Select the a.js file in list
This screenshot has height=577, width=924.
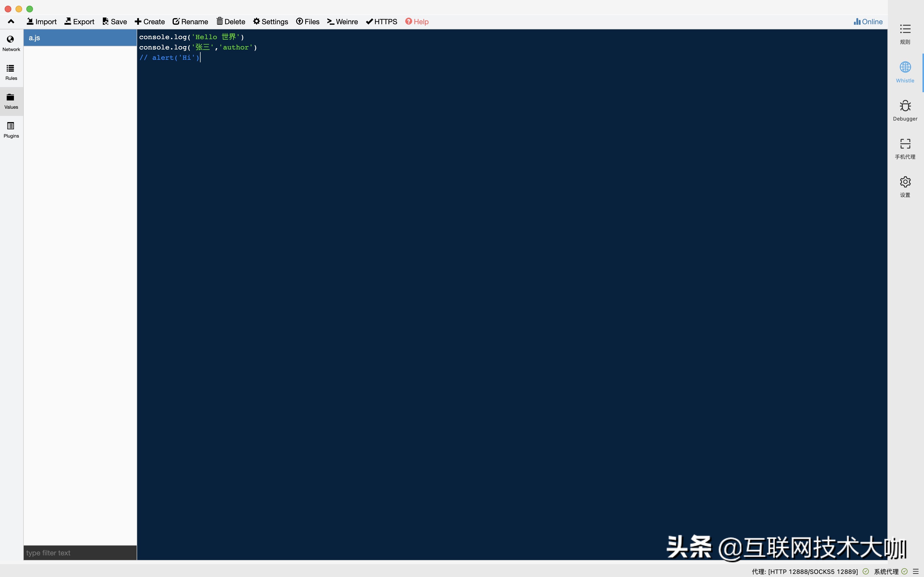point(80,38)
